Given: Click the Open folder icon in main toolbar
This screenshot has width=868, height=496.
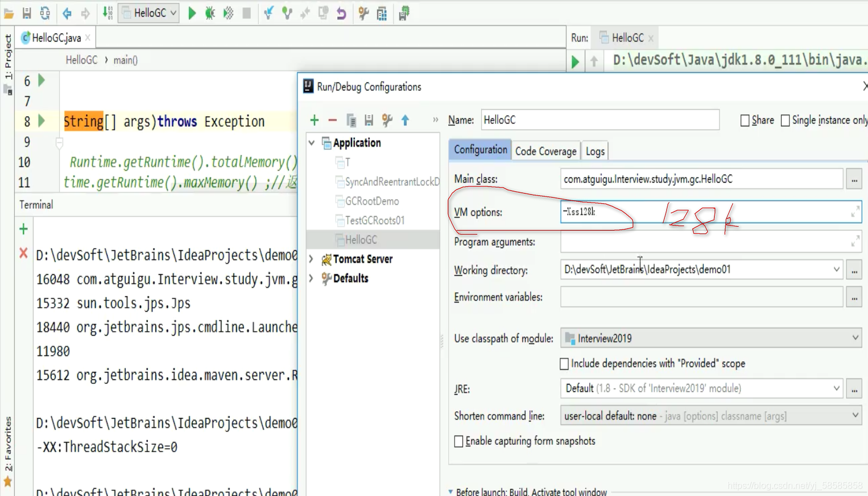Looking at the screenshot, I should pos(9,13).
